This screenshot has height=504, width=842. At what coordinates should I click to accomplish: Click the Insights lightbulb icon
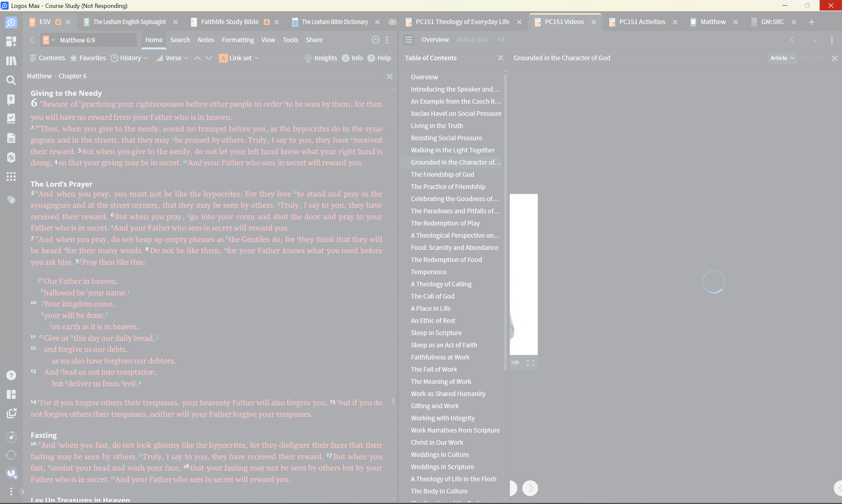(x=308, y=58)
